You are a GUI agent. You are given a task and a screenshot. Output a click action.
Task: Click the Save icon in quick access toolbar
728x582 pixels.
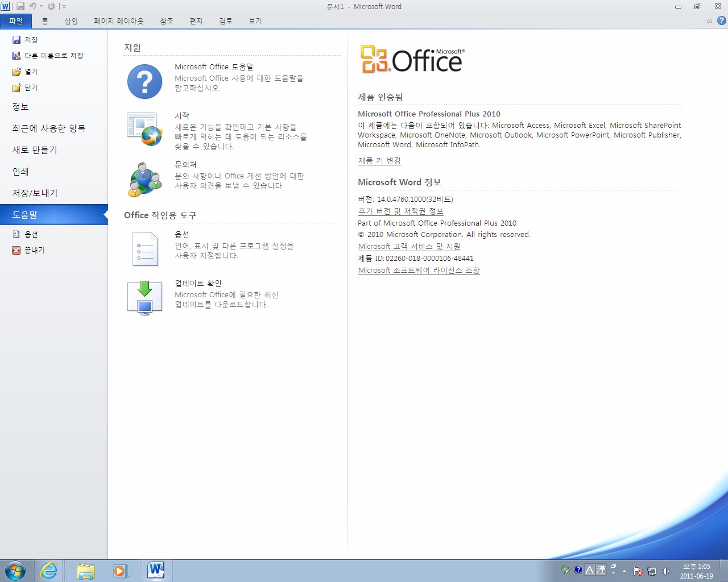click(20, 6)
